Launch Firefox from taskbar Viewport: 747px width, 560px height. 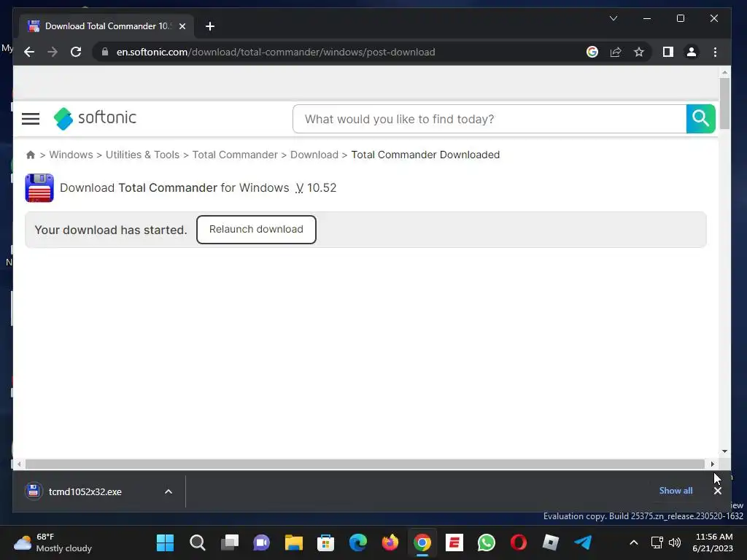[390, 542]
